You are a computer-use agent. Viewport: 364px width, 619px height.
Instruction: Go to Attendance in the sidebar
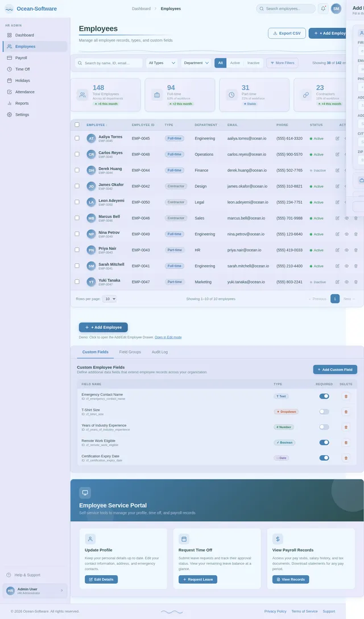pos(24,92)
